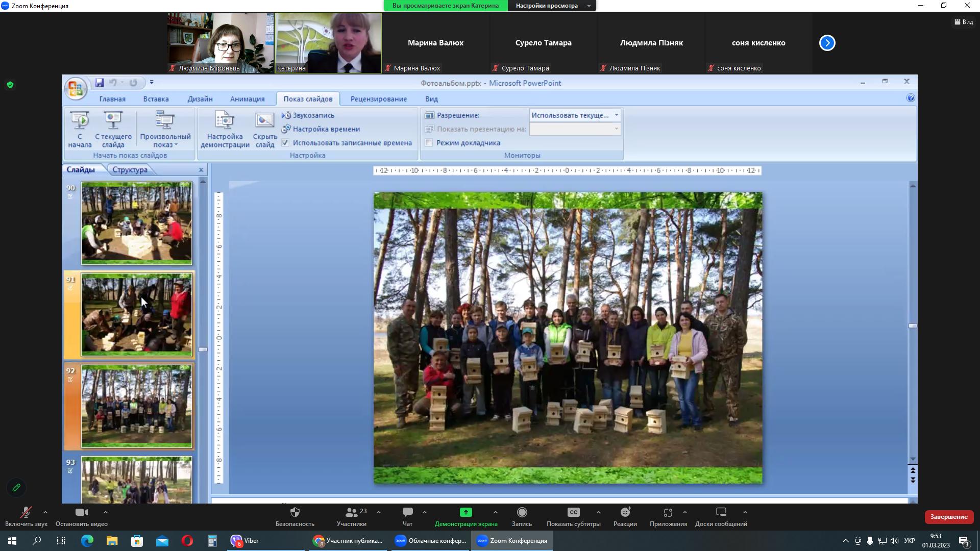980x551 pixels.
Task: Toggle 'Использовать записанные времена' checkbox
Action: [x=285, y=143]
